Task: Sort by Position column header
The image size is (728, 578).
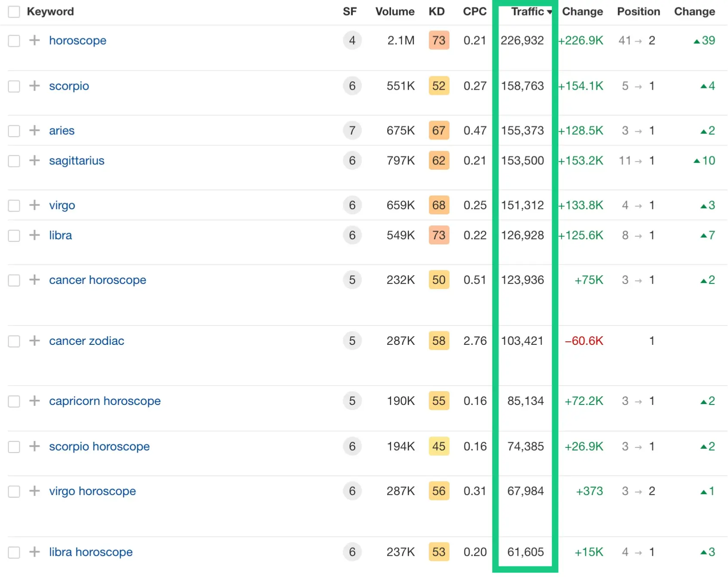Action: pyautogui.click(x=639, y=12)
